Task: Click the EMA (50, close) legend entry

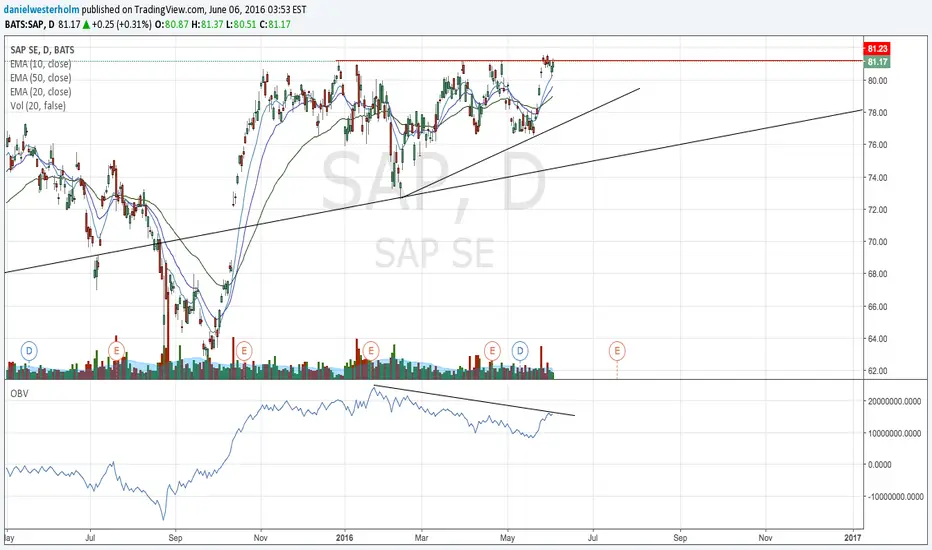Action: click(x=40, y=78)
